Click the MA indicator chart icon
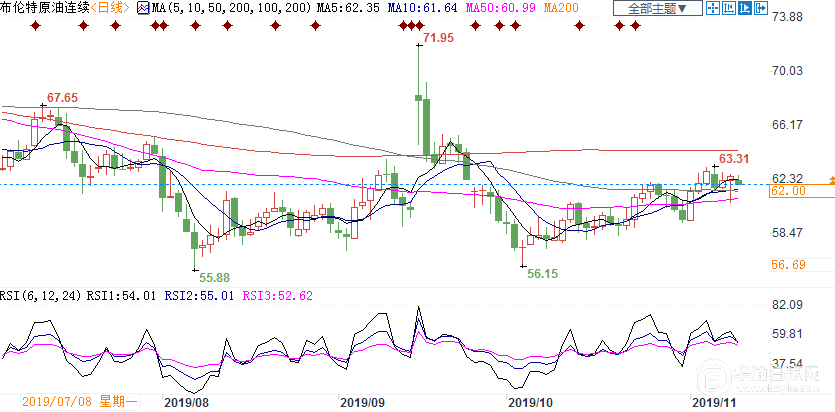Image resolution: width=835 pixels, height=412 pixels. click(x=143, y=8)
